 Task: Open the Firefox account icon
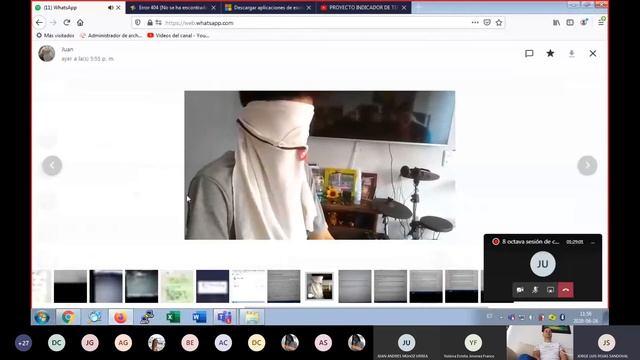(x=584, y=22)
